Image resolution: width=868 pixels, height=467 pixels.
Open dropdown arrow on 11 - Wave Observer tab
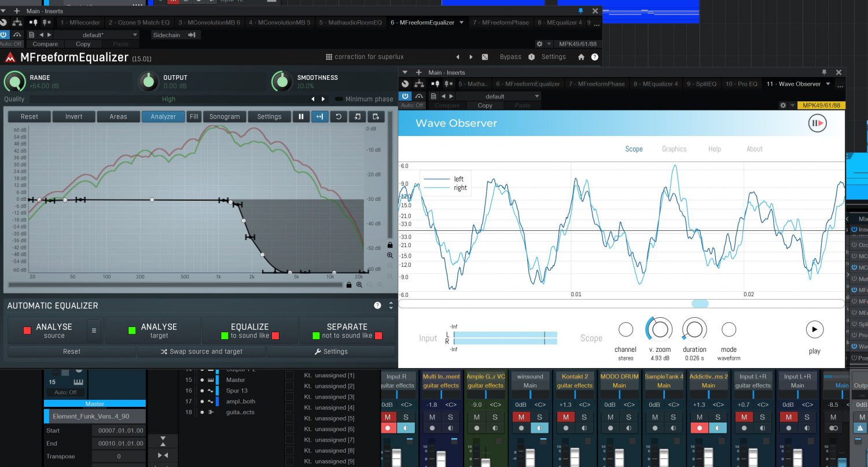[x=827, y=84]
